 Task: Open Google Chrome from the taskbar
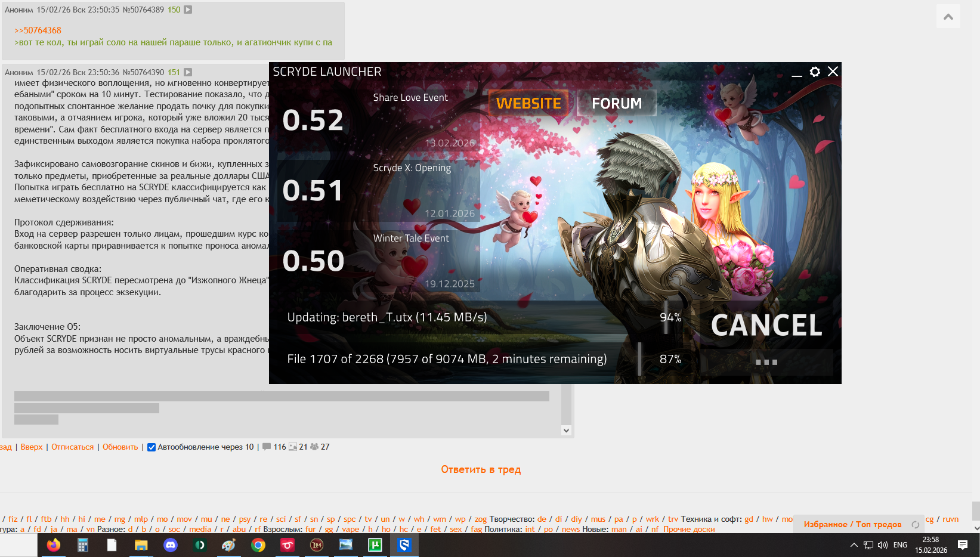tap(258, 545)
